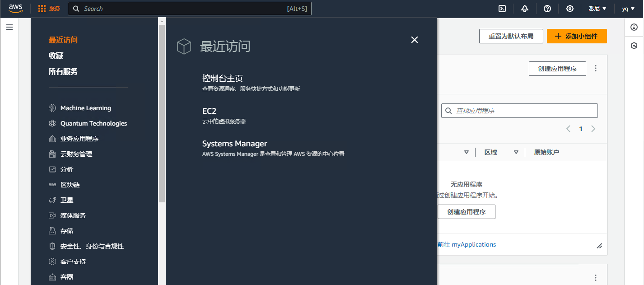The image size is (644, 285).
Task: Open the 客户支持 category
Action: 73,262
